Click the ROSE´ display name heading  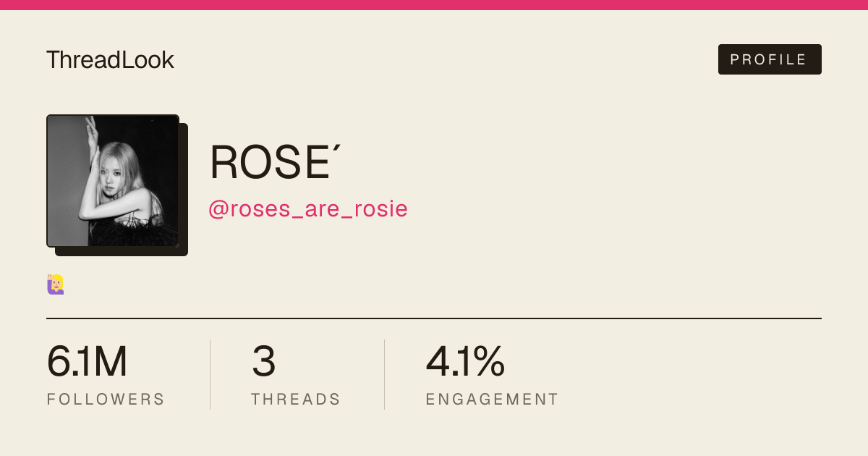click(275, 162)
